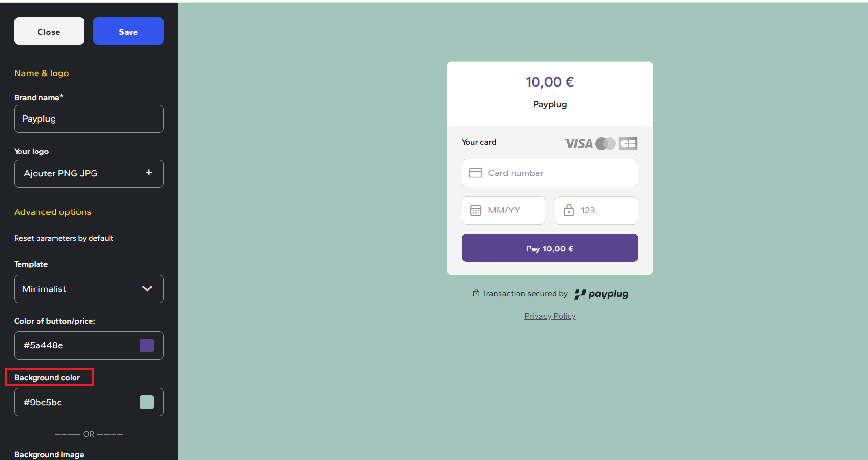
Task: Click the CB card logo icon
Action: click(628, 144)
